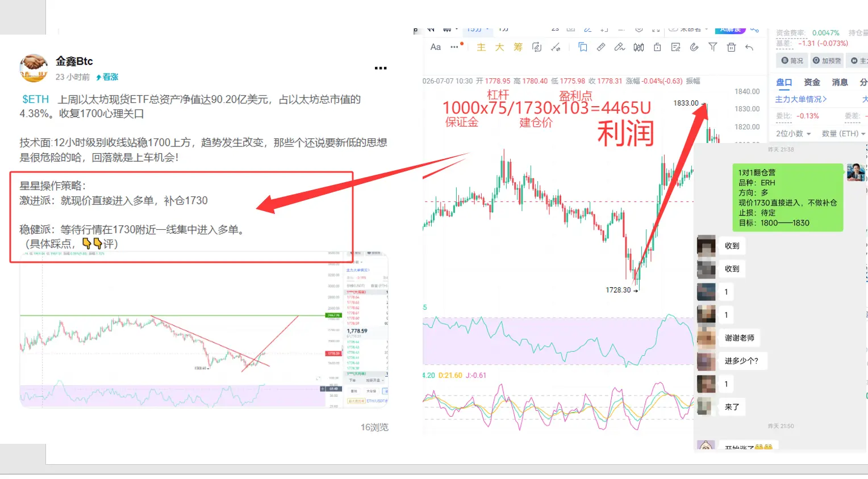
Task: Click the 谢谢老师 chat message
Action: (740, 338)
